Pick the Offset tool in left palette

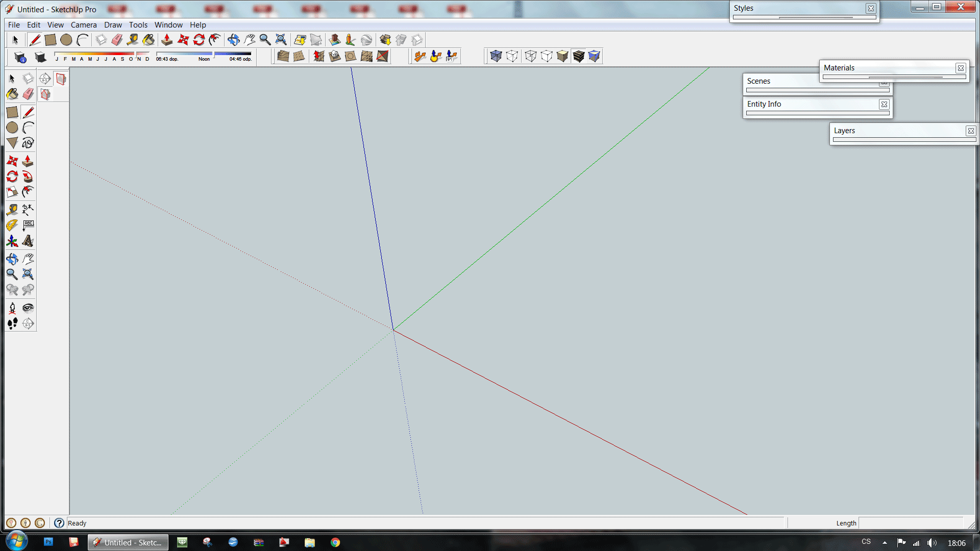[28, 192]
